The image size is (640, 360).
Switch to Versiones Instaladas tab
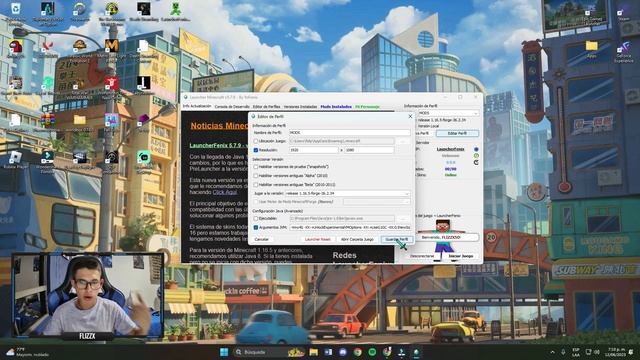tap(300, 107)
